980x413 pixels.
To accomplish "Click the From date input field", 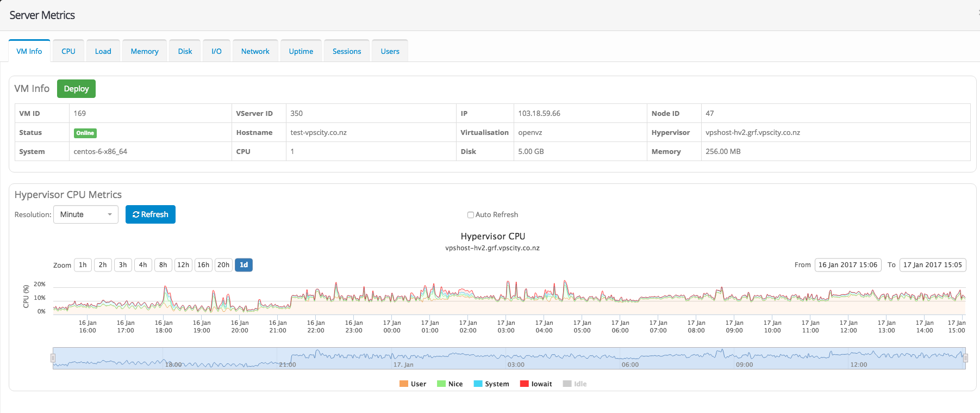I will (x=847, y=265).
